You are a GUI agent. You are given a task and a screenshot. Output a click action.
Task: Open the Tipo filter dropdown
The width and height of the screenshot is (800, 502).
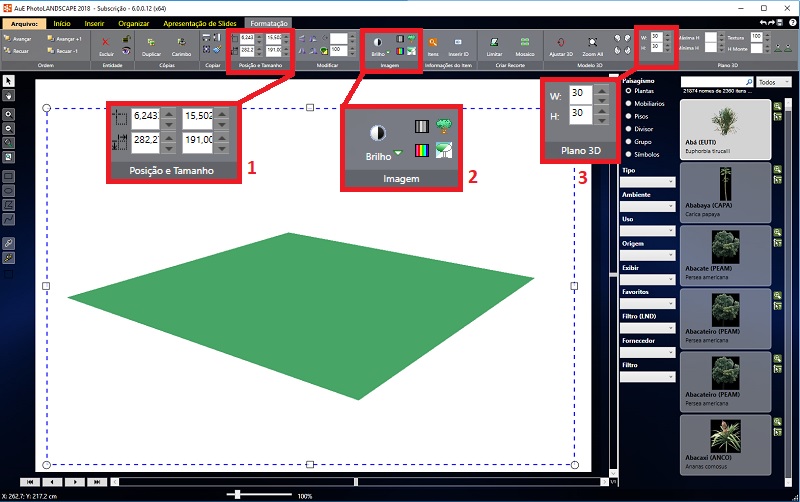(x=647, y=182)
